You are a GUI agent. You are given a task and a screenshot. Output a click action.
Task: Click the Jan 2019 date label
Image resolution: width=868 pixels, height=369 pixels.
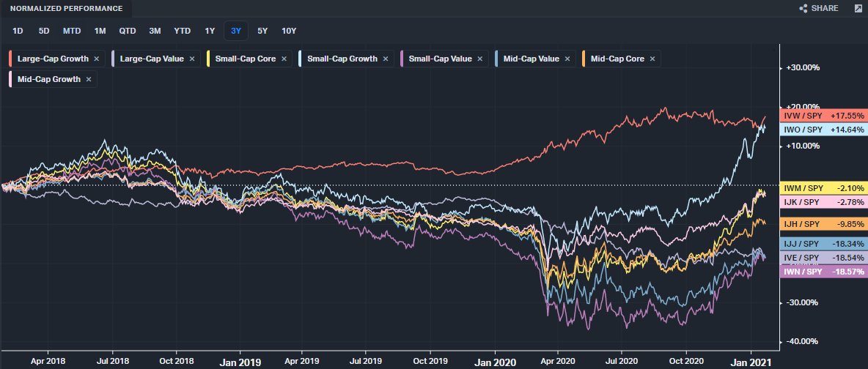240,362
